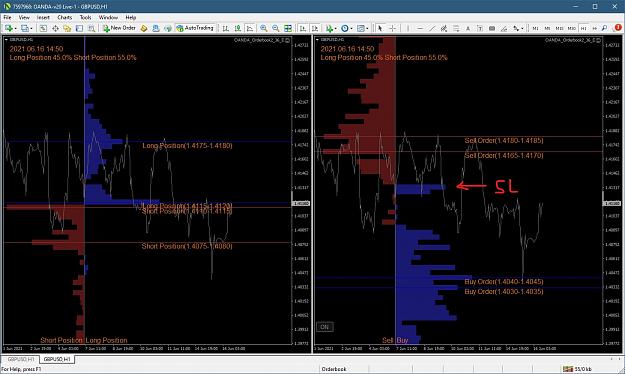The image size is (625, 374).
Task: Open the Help menu
Action: pos(131,18)
